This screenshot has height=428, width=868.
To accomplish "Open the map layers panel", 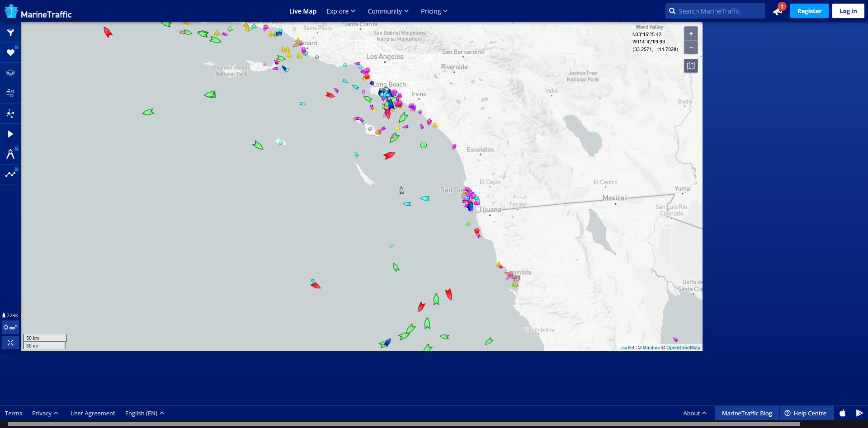I will coord(10,73).
